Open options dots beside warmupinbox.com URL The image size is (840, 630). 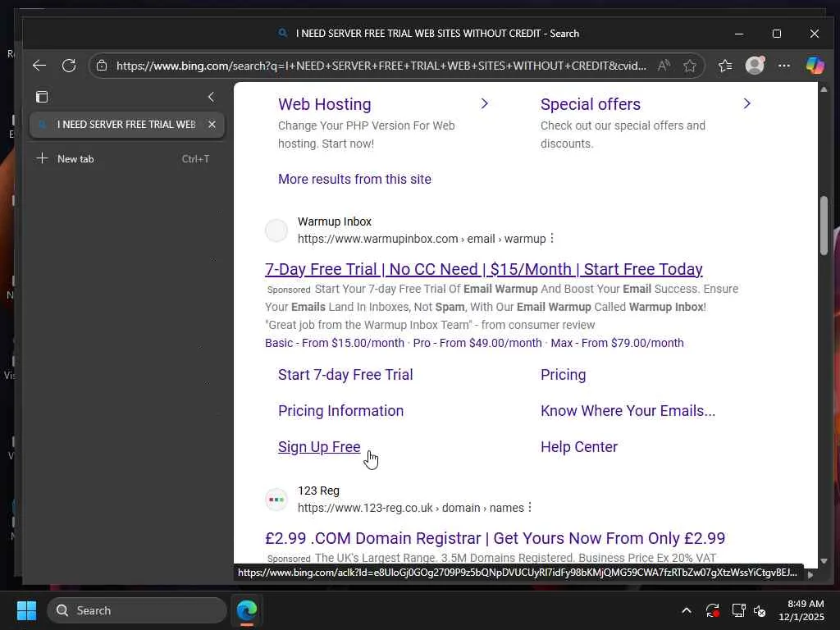[x=552, y=239]
